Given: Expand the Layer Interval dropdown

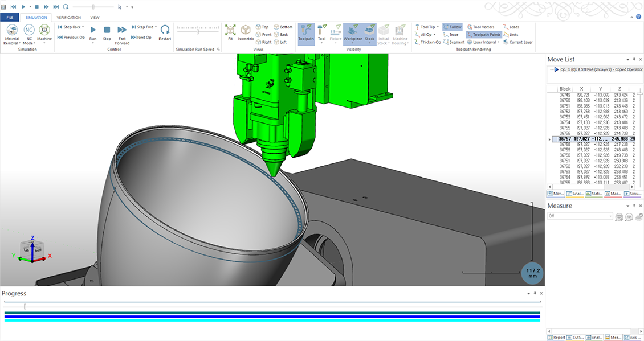Looking at the screenshot, I should [x=484, y=42].
